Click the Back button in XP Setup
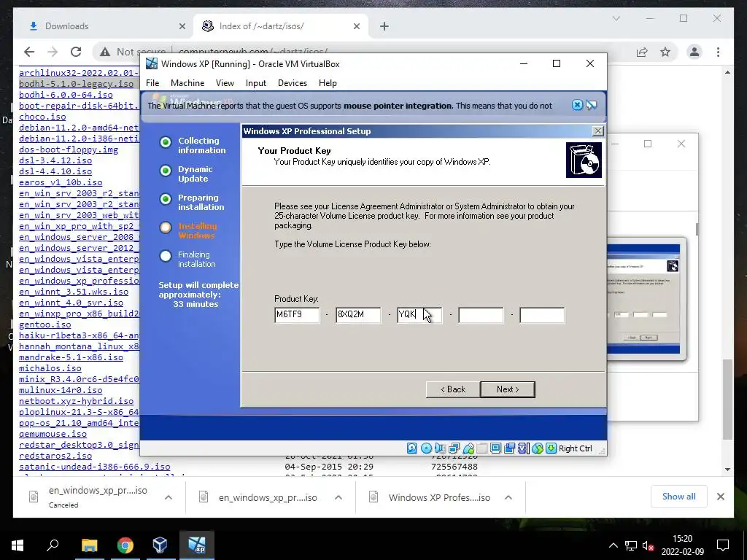Image resolution: width=747 pixels, height=560 pixels. 453,389
